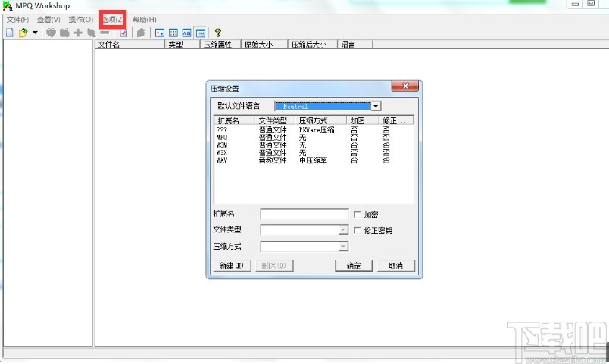Screen dimensions: 609x364
Task: Open the 选项(Z) menu
Action: click(x=113, y=20)
